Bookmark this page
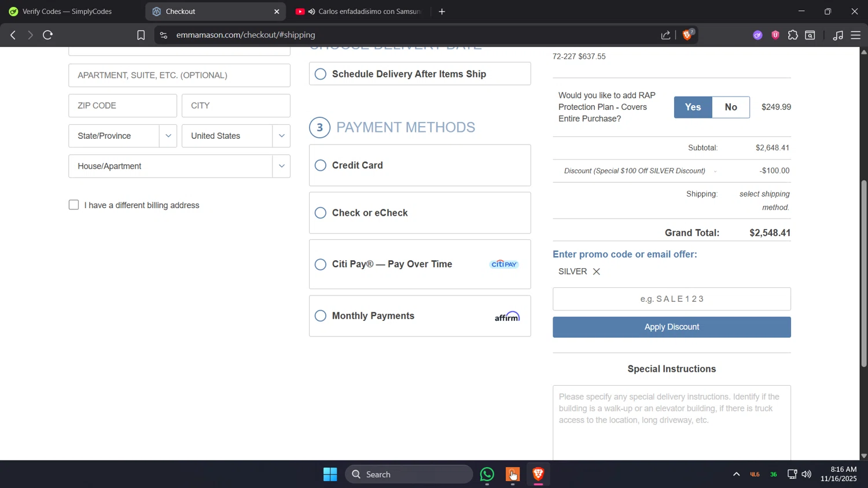The width and height of the screenshot is (868, 488). (141, 35)
